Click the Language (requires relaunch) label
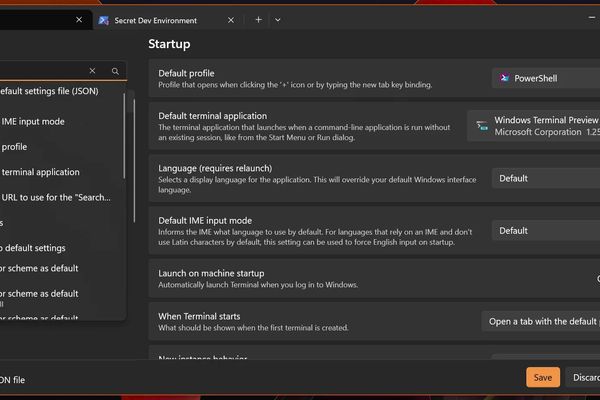The width and height of the screenshot is (600, 400). (215, 168)
